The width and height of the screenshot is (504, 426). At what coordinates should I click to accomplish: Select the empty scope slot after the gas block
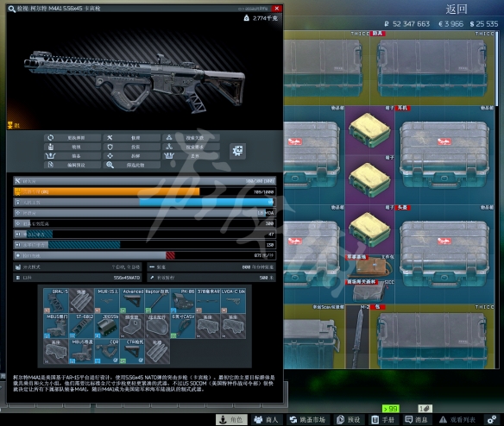(x=132, y=326)
